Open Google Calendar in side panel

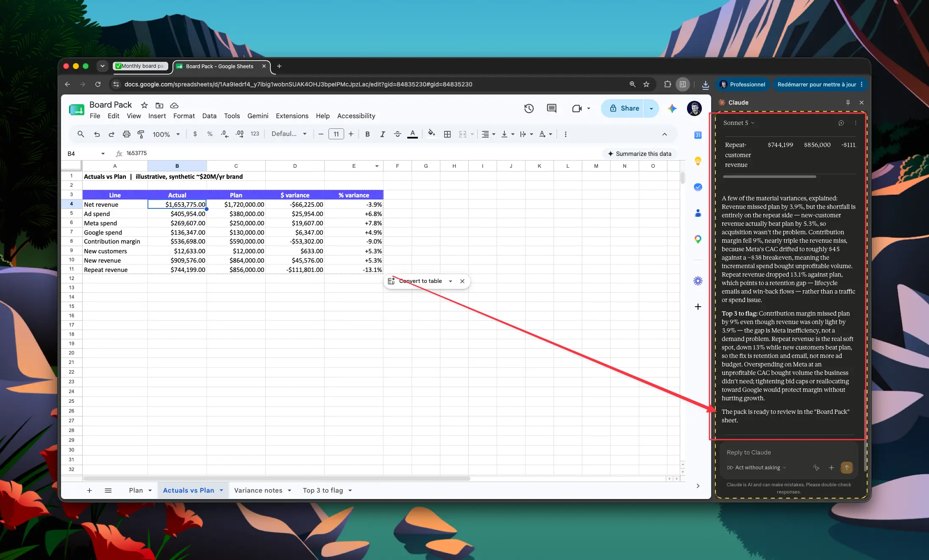[x=698, y=135]
